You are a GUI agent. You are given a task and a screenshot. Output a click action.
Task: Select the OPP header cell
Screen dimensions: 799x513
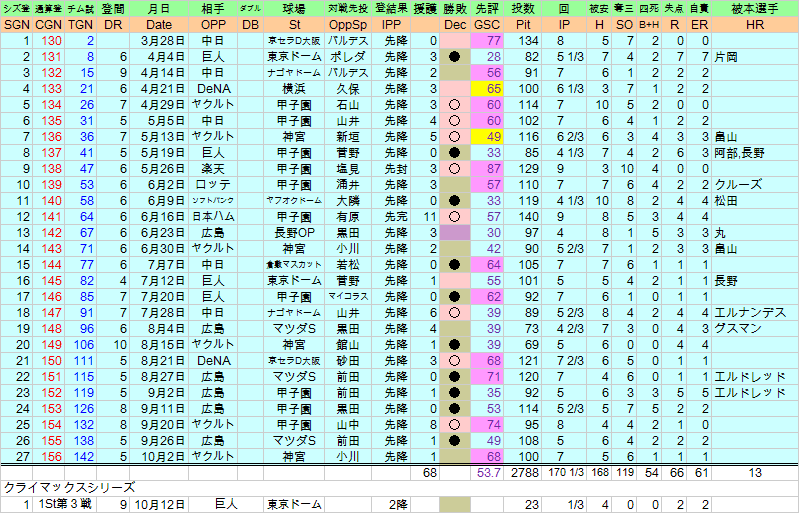pos(212,24)
